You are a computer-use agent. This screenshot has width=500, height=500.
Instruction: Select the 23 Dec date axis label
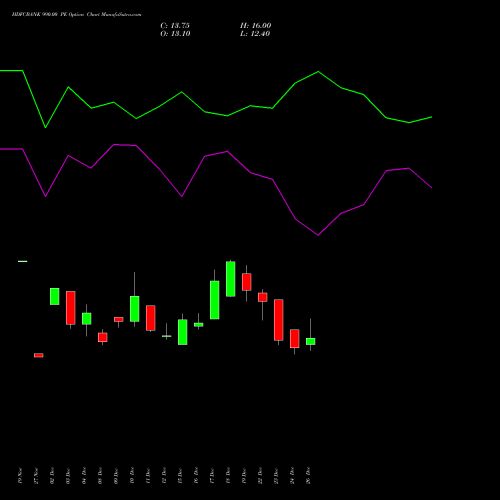pos(276,476)
